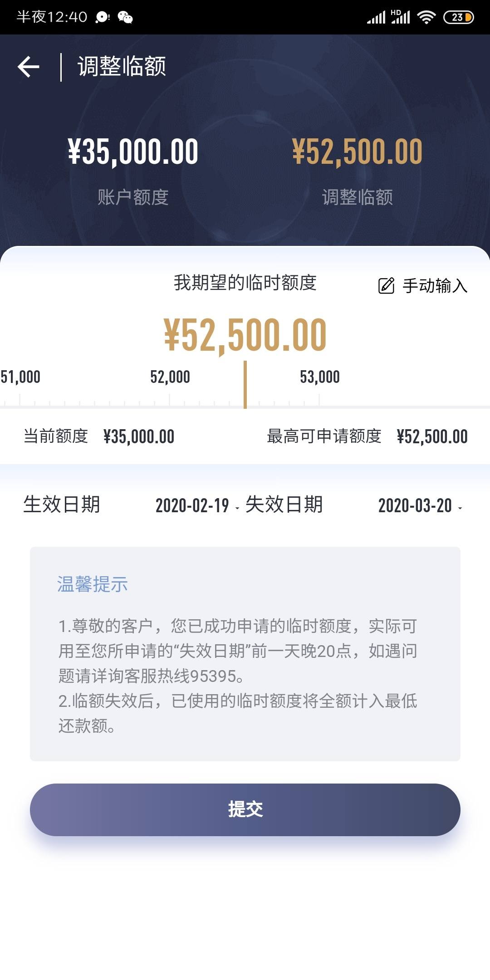Tap the 温馨提示 notice heading
This screenshot has width=490, height=980.
coord(92,584)
